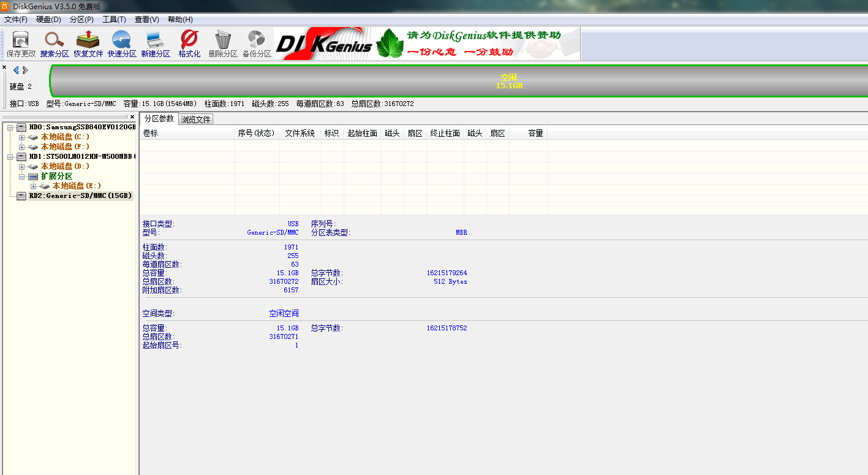Image resolution: width=868 pixels, height=475 pixels.
Task: Open the 恢复文件 (Recover Files) tool
Action: coord(88,44)
